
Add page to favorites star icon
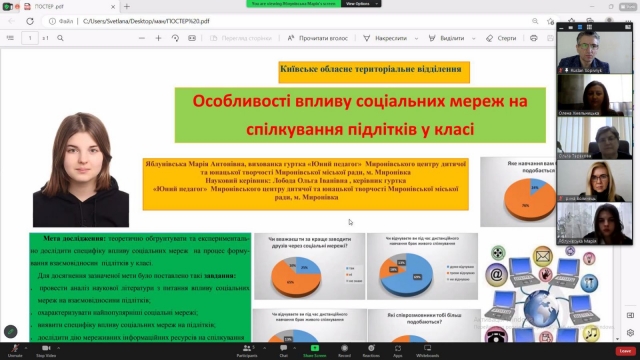551,21
